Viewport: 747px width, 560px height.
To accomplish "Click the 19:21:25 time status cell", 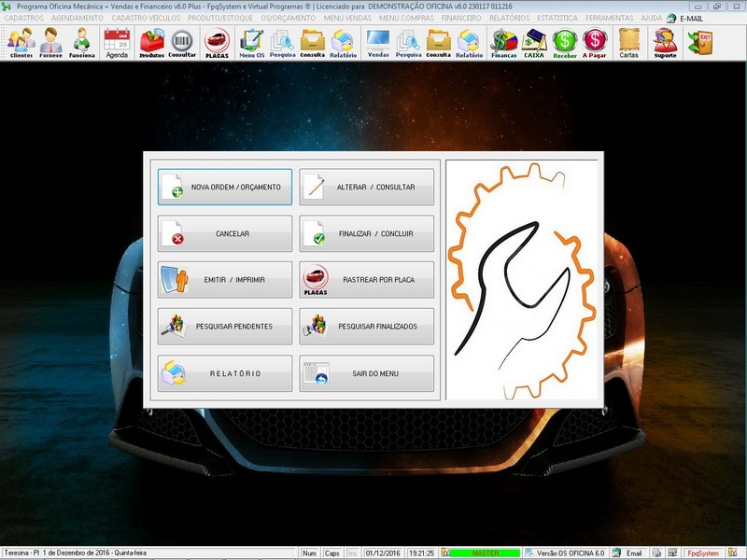I will [422, 553].
